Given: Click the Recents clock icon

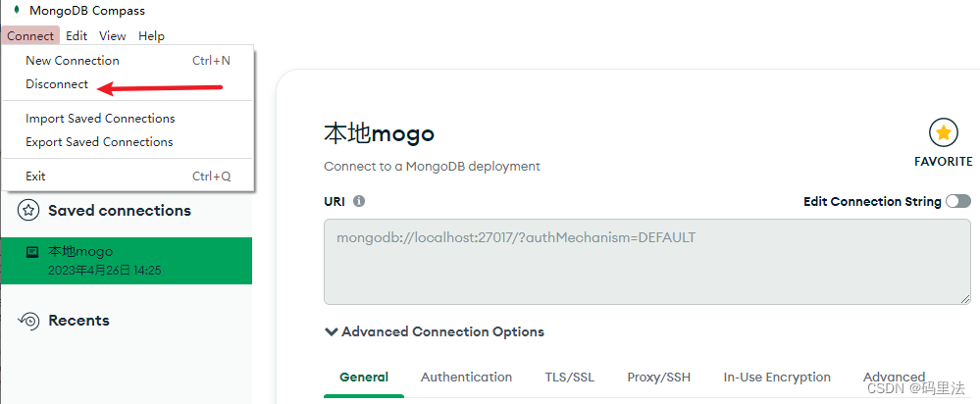Looking at the screenshot, I should [x=29, y=321].
